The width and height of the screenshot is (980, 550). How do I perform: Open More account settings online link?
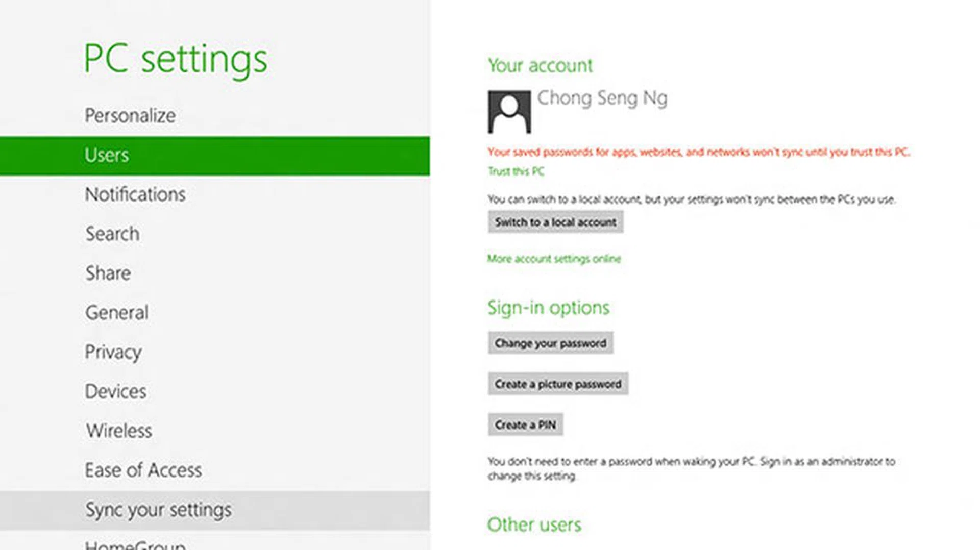554,259
